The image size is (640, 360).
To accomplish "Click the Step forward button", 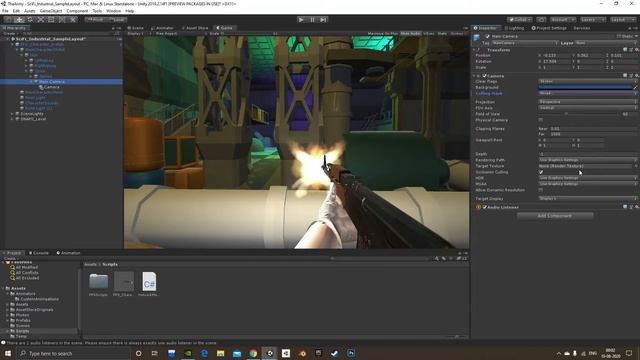I will coord(323,20).
